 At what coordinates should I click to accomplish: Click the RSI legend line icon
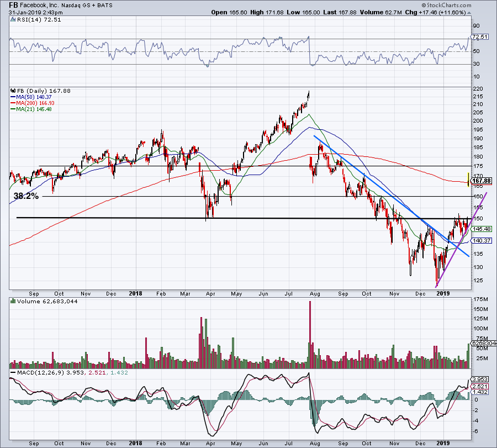13,20
